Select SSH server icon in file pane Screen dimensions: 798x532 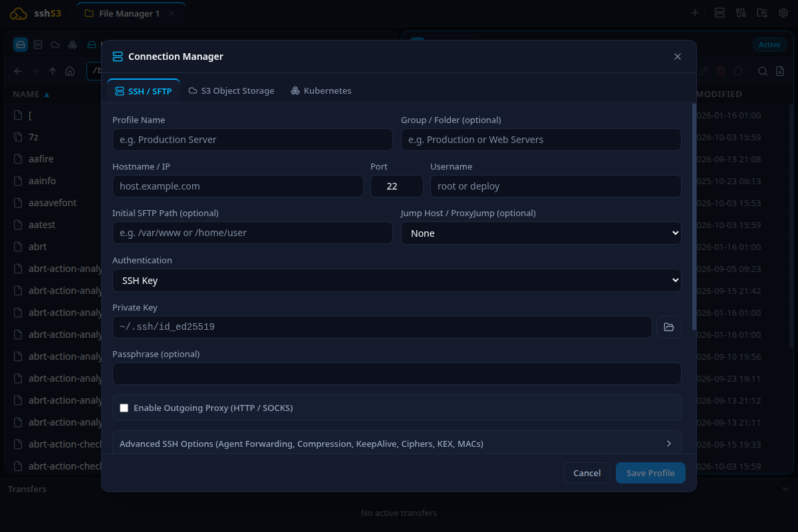point(38,45)
